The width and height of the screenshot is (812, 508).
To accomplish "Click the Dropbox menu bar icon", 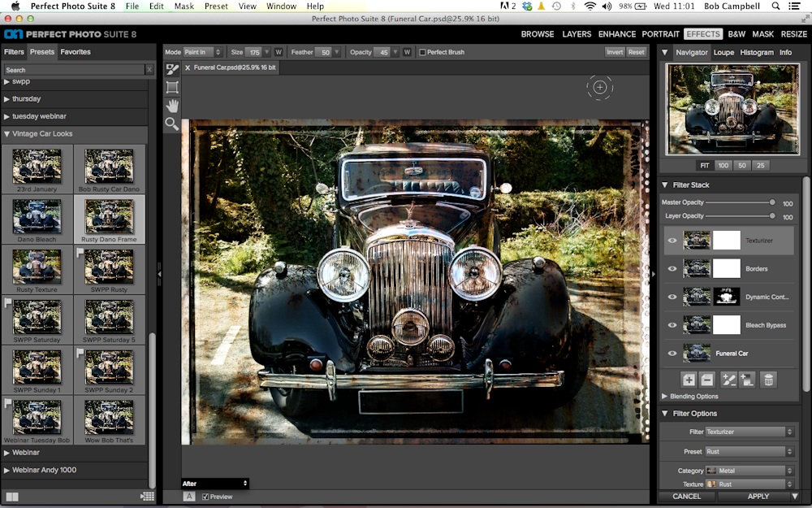I will click(528, 7).
